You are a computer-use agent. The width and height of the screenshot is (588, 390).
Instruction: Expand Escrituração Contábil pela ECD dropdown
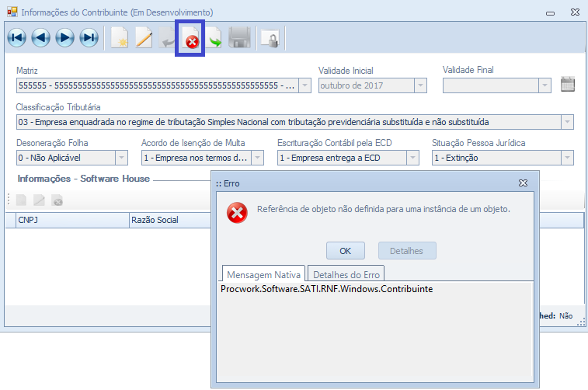point(412,158)
